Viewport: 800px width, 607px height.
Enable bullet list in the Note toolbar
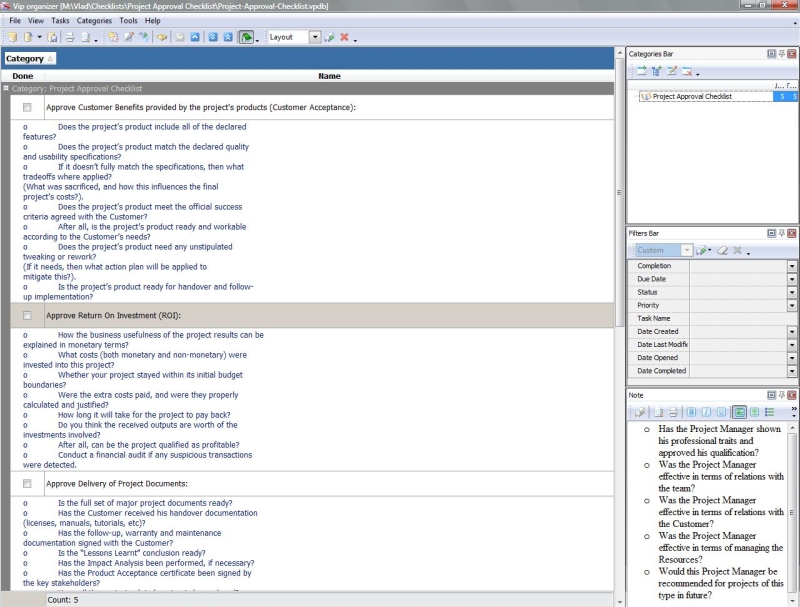point(769,412)
